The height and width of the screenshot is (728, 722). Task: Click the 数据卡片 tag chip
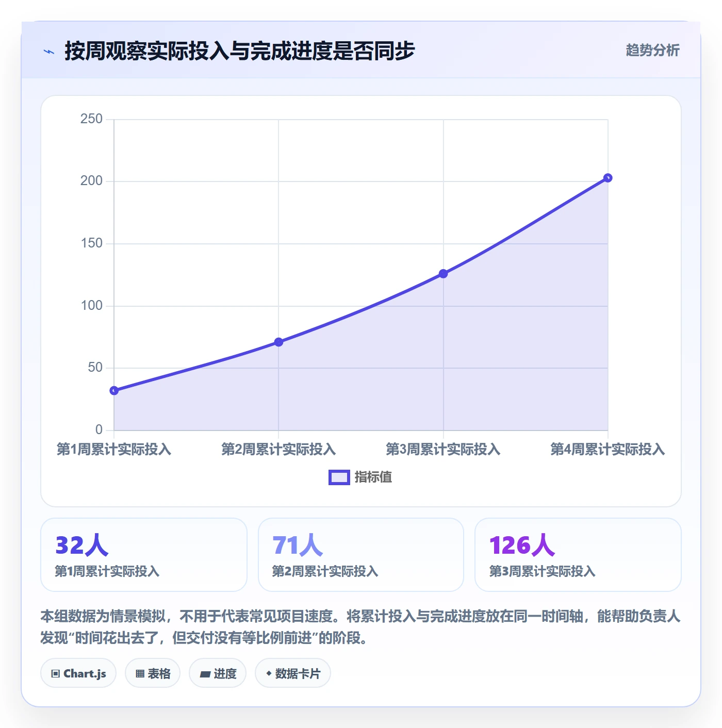[x=293, y=673]
